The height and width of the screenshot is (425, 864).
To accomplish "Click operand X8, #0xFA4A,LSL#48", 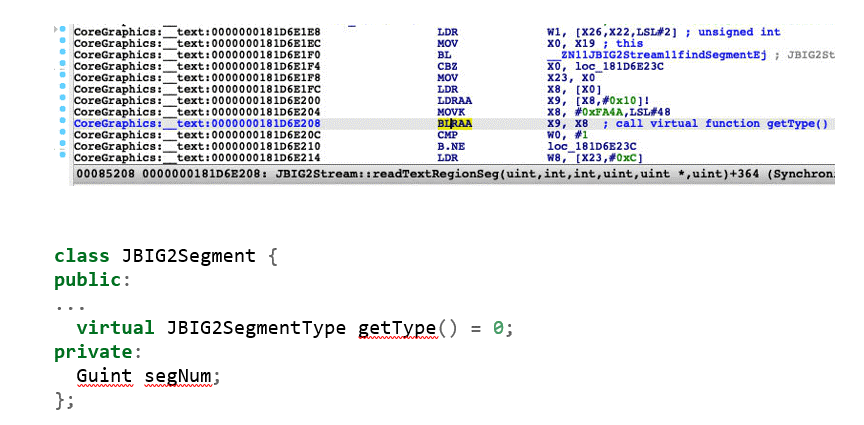I will click(608, 112).
